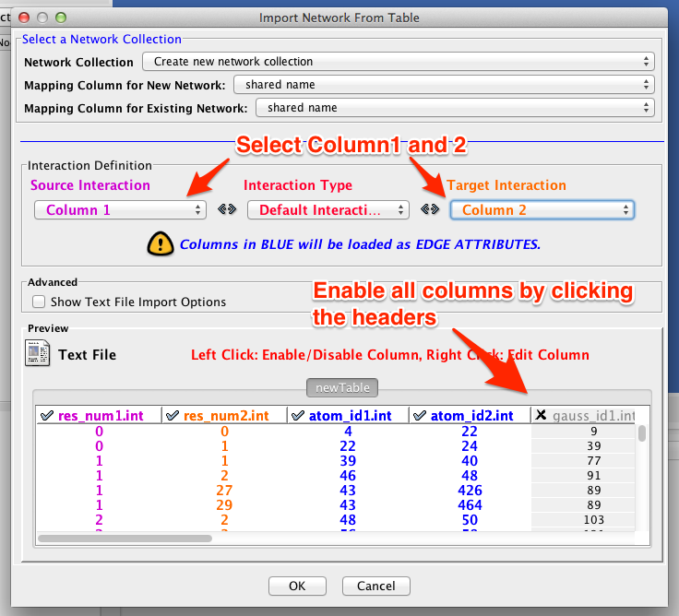Enable the gauss_id1.int column header
This screenshot has width=679, height=616.
(x=583, y=416)
